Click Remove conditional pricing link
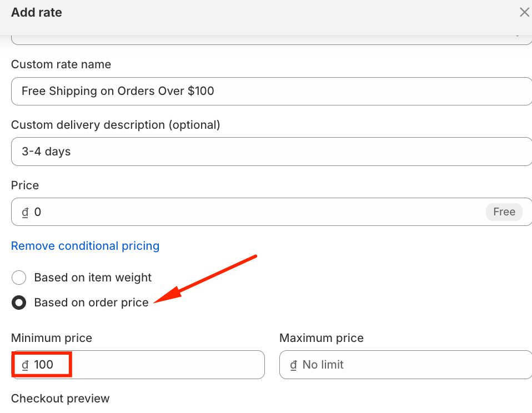 [85, 246]
